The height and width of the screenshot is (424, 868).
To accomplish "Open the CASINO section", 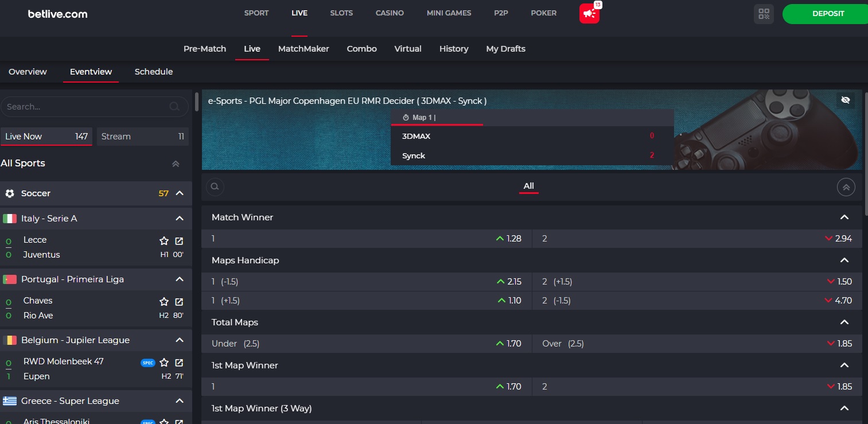I will pos(390,13).
